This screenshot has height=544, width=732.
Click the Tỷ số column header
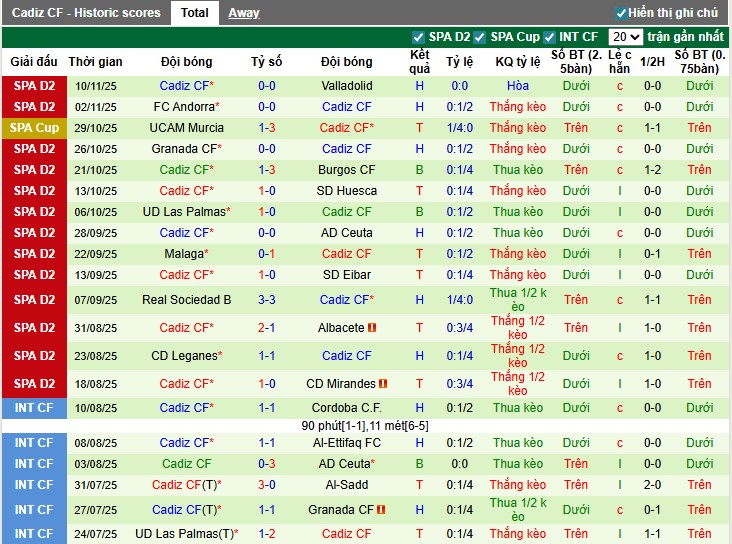tap(267, 62)
